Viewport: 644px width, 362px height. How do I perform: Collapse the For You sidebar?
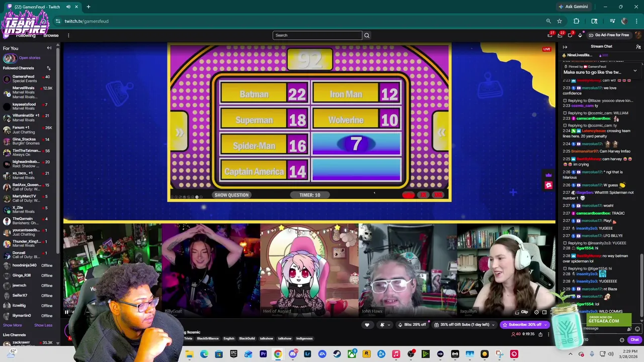click(x=49, y=48)
